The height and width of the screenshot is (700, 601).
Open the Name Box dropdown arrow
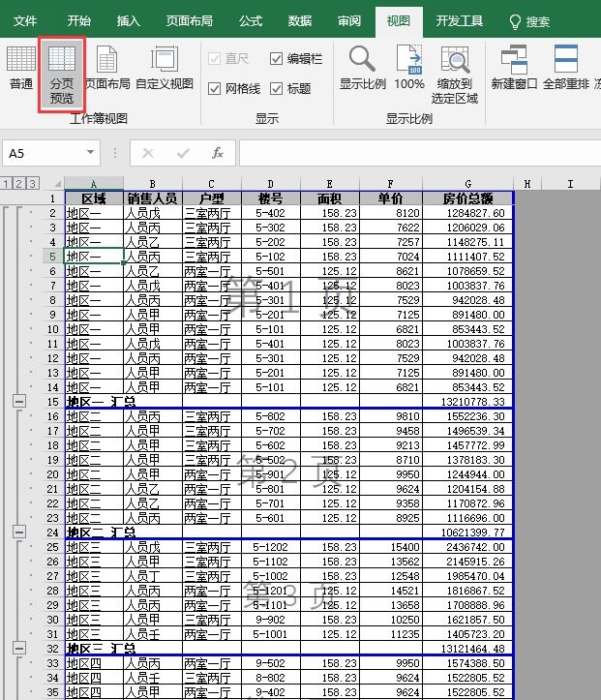click(x=91, y=153)
